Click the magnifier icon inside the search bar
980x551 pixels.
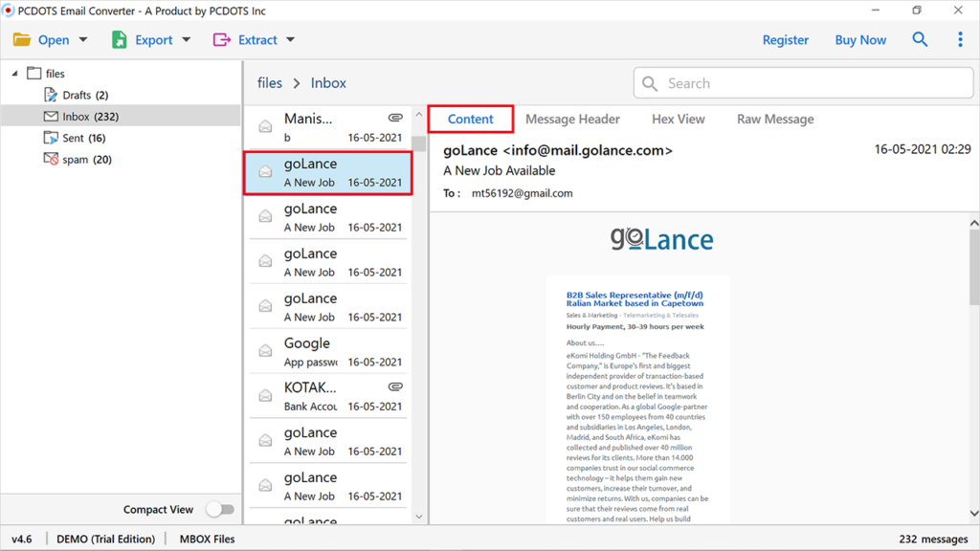click(x=650, y=83)
